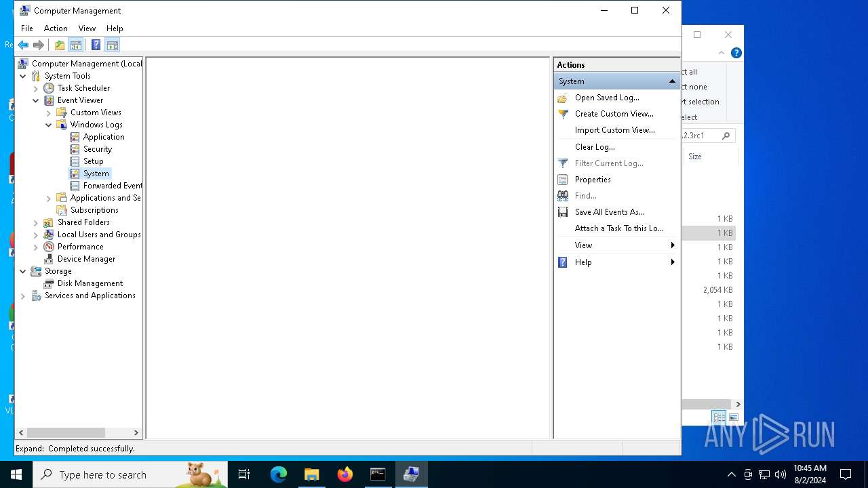Screen dimensions: 868x488
Task: Select the System log tree item
Action: (x=96, y=174)
